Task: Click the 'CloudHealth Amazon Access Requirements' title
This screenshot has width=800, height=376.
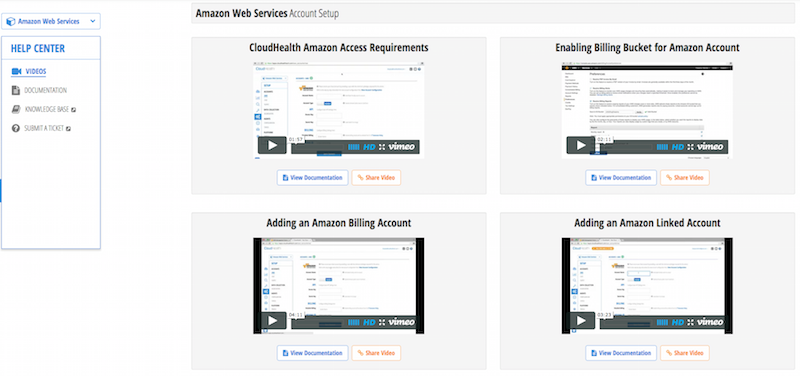Action: coord(339,47)
